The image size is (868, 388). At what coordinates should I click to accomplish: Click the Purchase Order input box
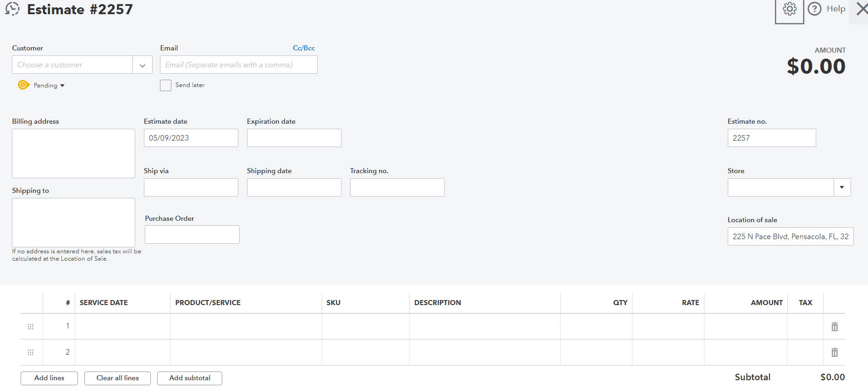click(192, 235)
